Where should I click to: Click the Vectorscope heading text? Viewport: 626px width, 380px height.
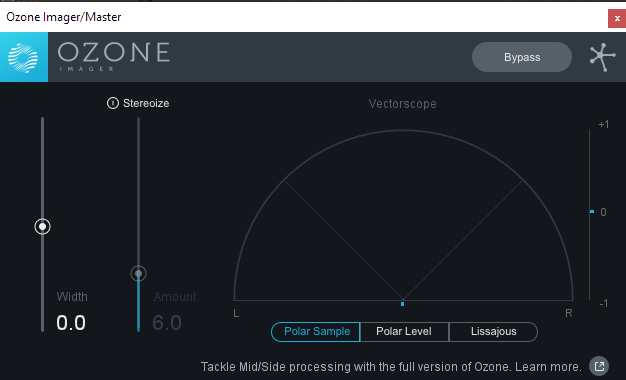click(x=402, y=104)
